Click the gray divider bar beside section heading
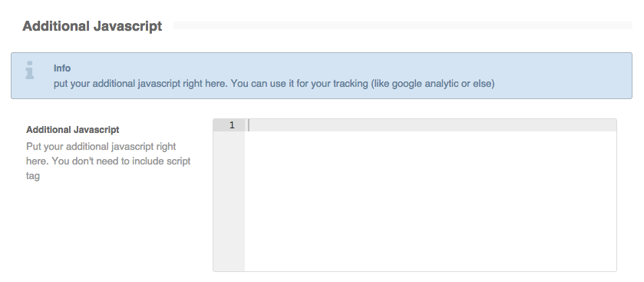The height and width of the screenshot is (282, 644). pyautogui.click(x=402, y=25)
